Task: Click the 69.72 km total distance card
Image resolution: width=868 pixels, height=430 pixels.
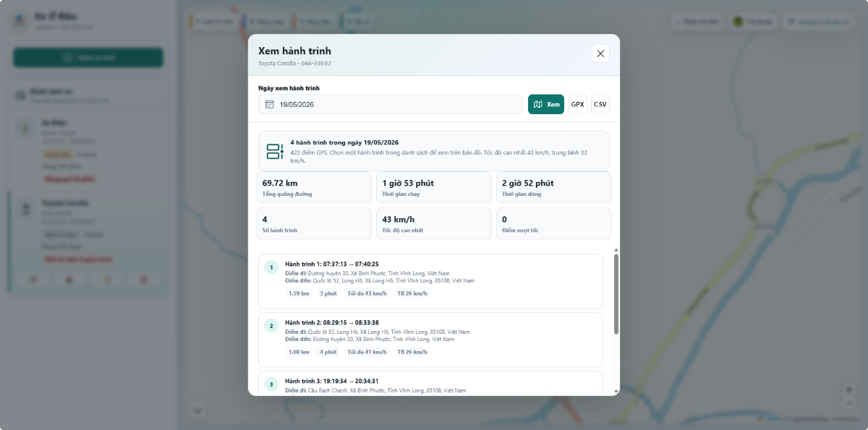Action: pos(314,187)
